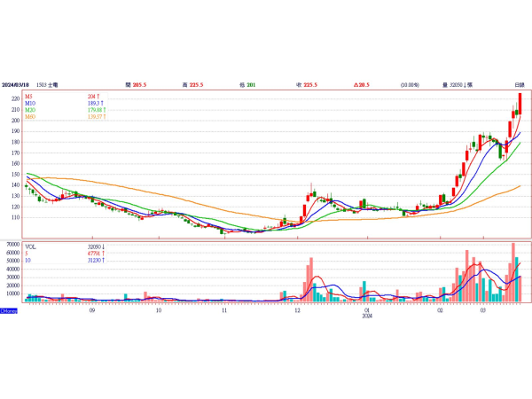The width and height of the screenshot is (532, 399).
Task: Click the price change △20.5
Action: click(x=361, y=83)
